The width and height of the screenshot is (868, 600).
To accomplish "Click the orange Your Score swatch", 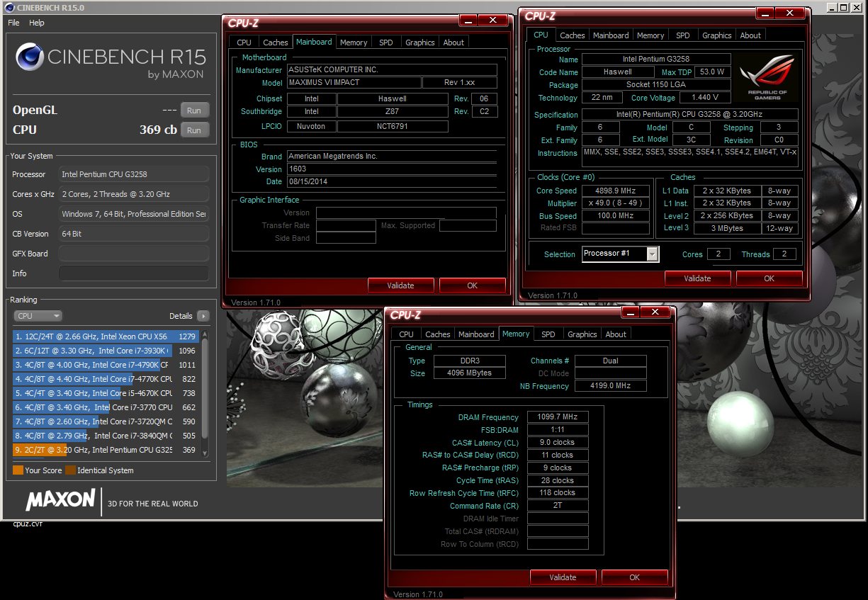I will click(x=18, y=470).
